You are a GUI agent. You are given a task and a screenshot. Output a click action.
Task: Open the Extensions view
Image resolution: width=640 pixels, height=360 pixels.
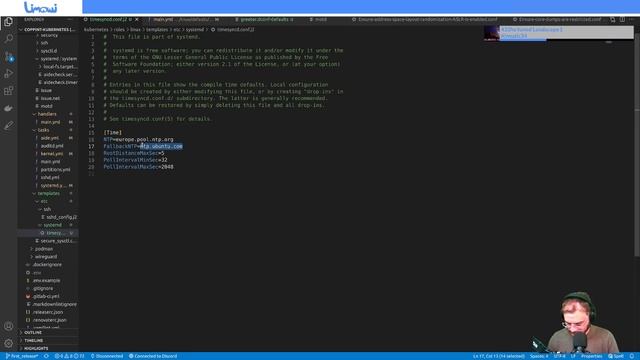coord(8,91)
